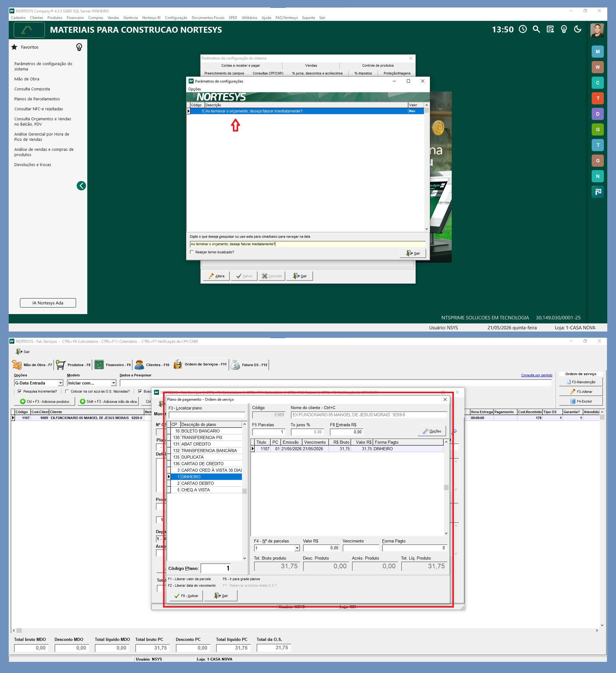
Task: Check the Realçar termo localizado? box
Action: pos(192,252)
